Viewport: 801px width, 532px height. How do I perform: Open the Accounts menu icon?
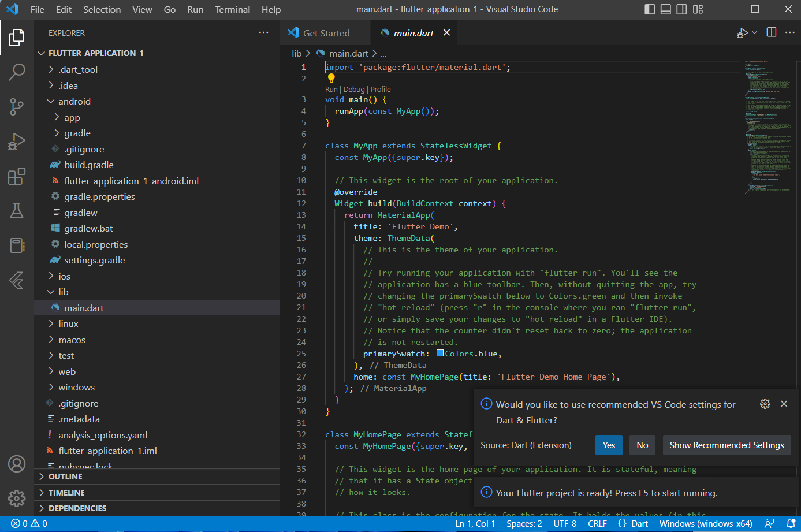(17, 464)
